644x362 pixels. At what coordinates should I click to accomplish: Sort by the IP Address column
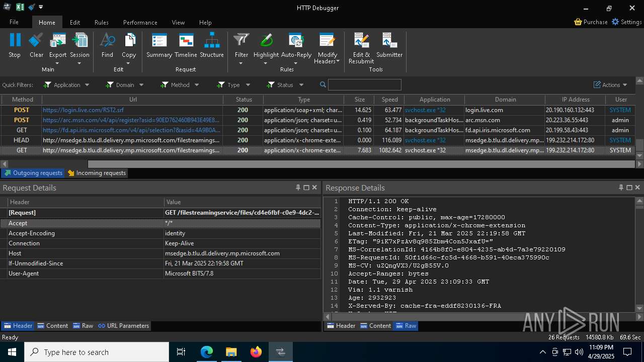(x=576, y=100)
